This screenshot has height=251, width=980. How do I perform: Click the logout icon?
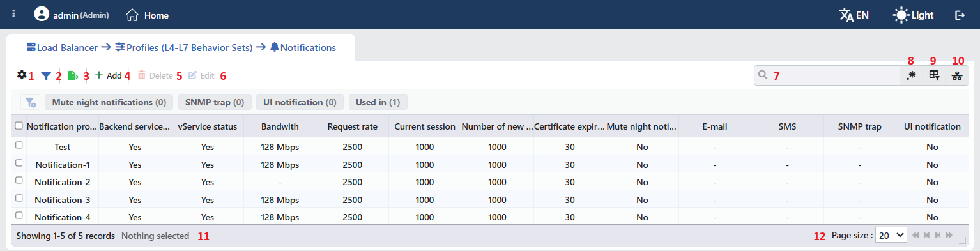pos(960,15)
